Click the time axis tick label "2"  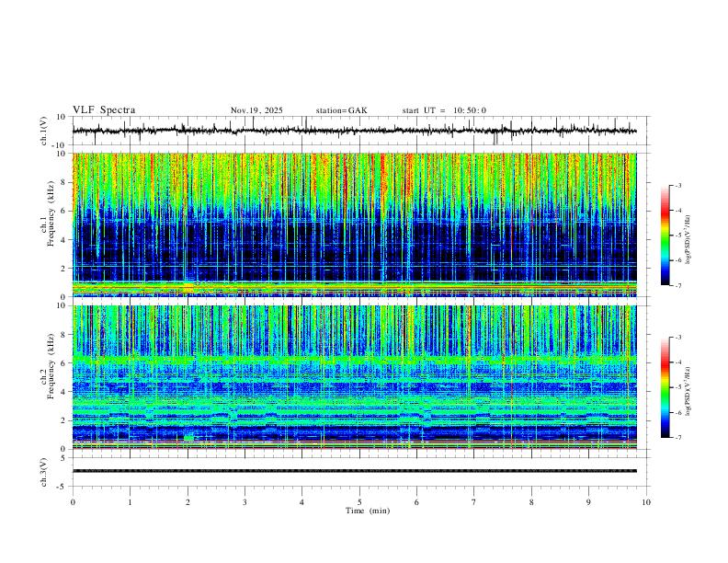[x=188, y=502]
